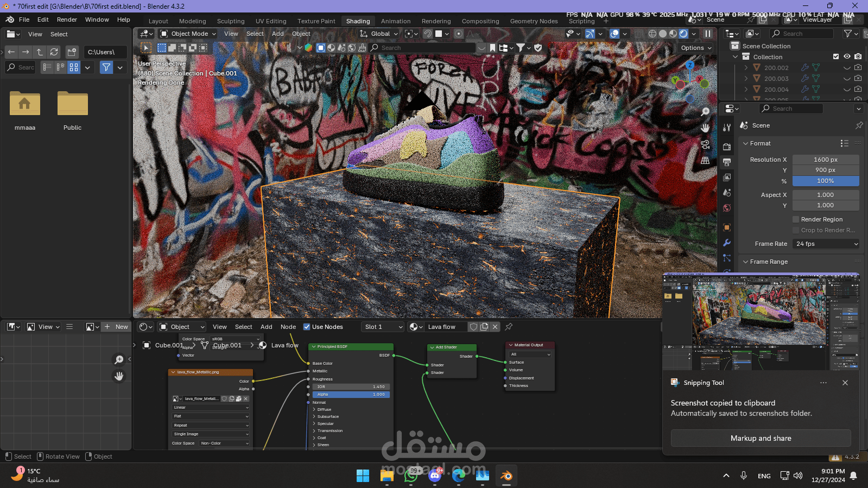This screenshot has height=488, width=868.
Task: Switch to wireframe viewport shading
Action: click(652, 34)
